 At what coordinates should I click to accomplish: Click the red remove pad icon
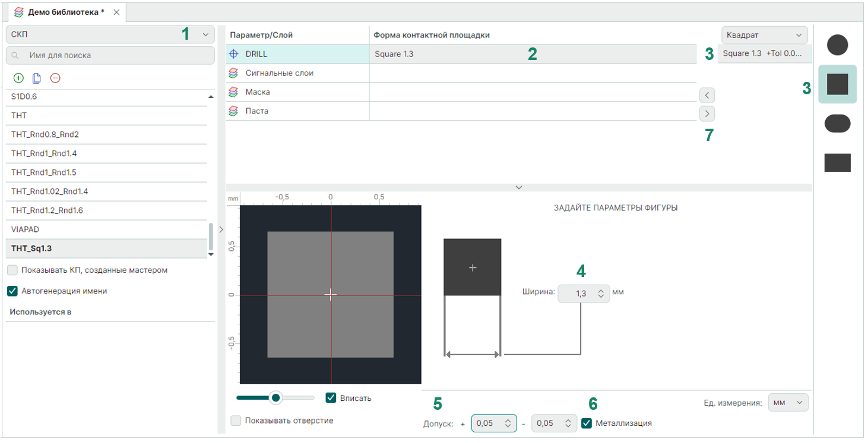55,78
